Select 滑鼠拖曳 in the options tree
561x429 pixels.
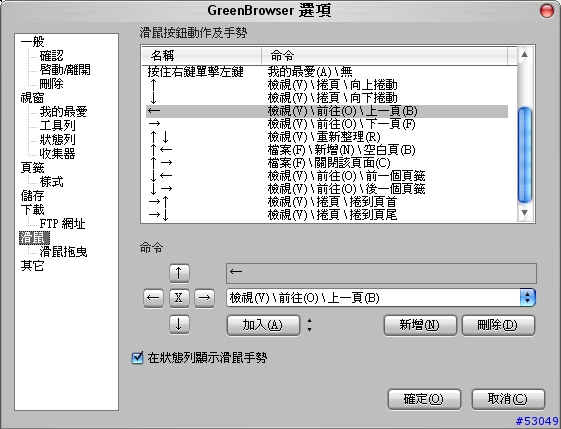[63, 252]
